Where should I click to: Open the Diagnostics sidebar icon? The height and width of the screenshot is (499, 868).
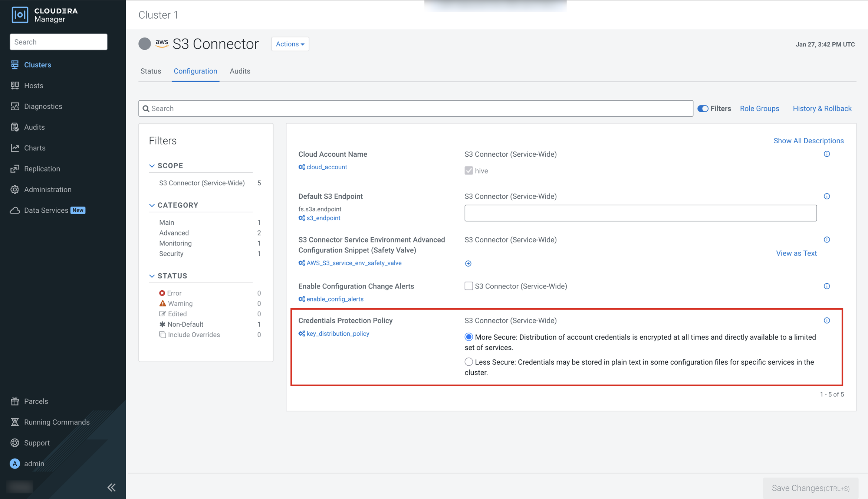(x=15, y=107)
